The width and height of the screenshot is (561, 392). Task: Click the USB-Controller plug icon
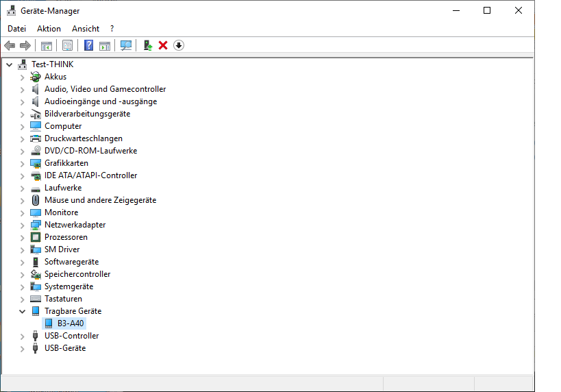[x=35, y=336]
